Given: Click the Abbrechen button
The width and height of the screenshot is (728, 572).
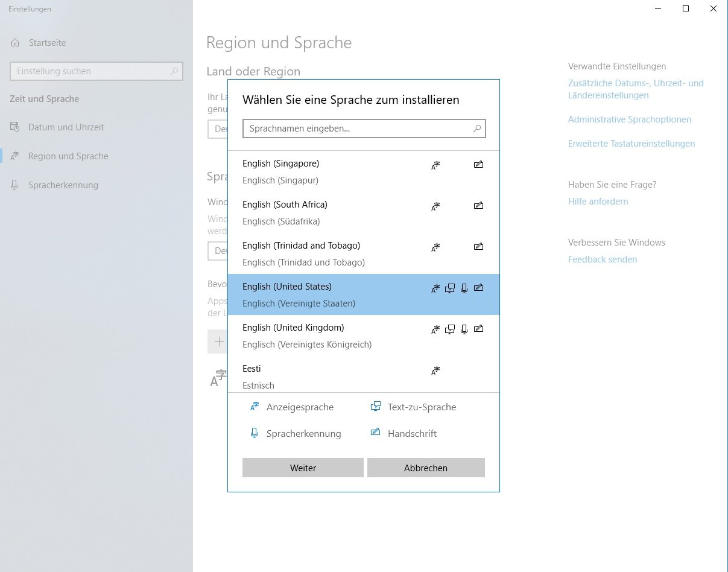Looking at the screenshot, I should tap(426, 468).
